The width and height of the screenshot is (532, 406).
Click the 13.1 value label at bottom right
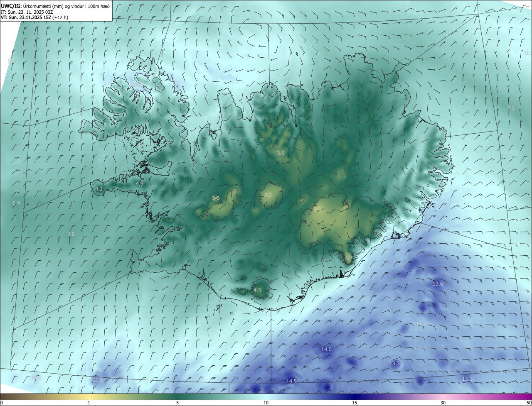(468, 379)
